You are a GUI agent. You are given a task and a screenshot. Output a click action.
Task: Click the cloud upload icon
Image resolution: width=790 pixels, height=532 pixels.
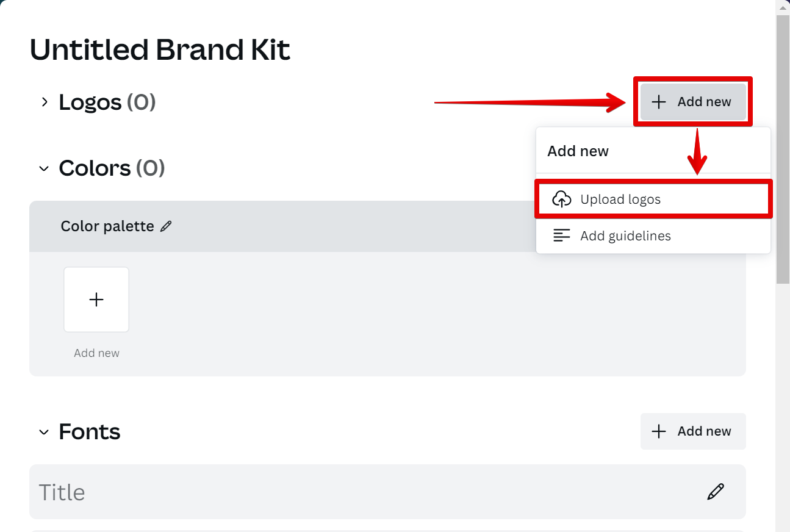561,199
